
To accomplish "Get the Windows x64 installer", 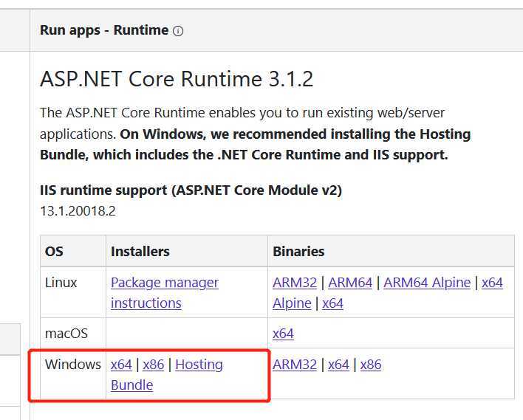I will 121,365.
